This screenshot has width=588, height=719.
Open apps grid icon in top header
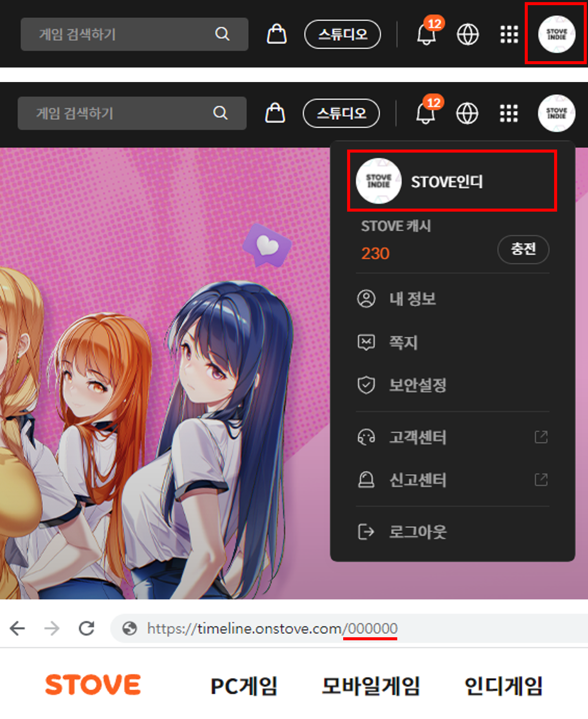[509, 34]
